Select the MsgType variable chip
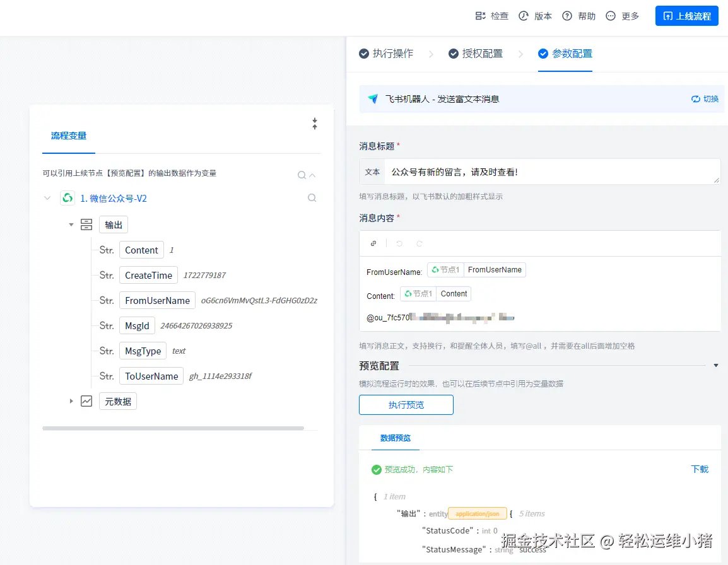 143,351
